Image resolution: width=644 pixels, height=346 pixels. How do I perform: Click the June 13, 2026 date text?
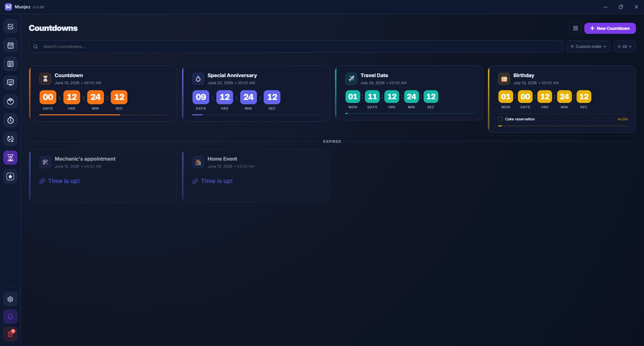67,83
